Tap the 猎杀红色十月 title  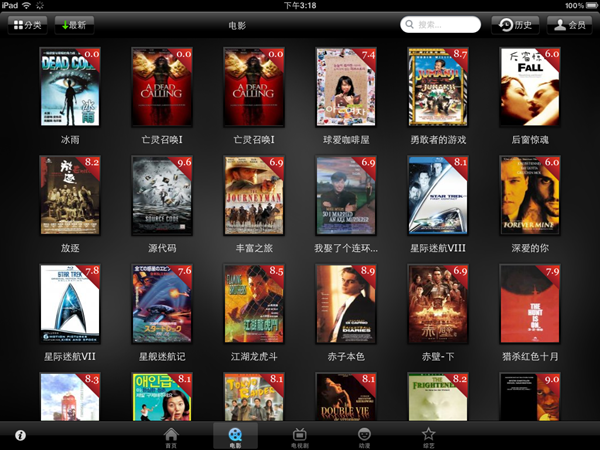[x=530, y=357]
